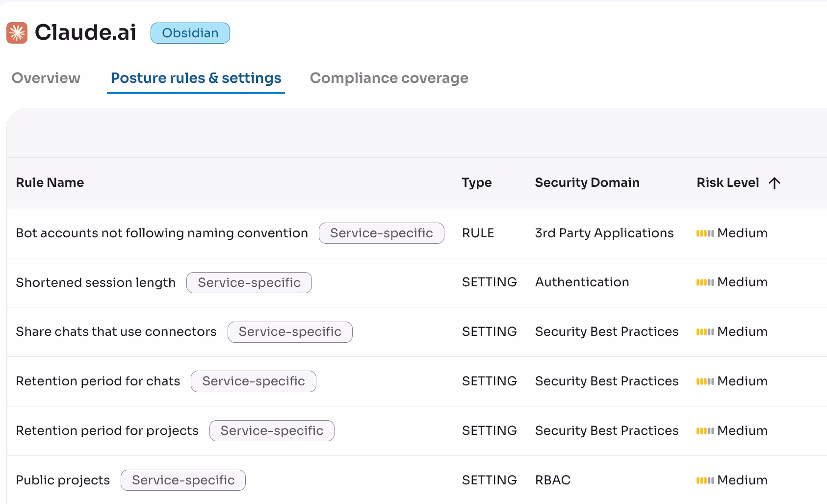Open Share chats that use connectors setting
The image size is (827, 504).
[116, 331]
